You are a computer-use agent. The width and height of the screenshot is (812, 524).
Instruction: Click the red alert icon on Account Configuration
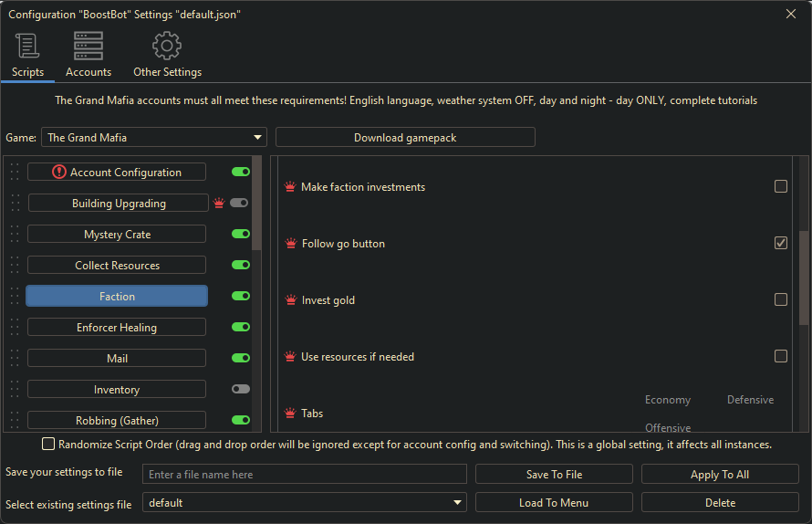59,172
